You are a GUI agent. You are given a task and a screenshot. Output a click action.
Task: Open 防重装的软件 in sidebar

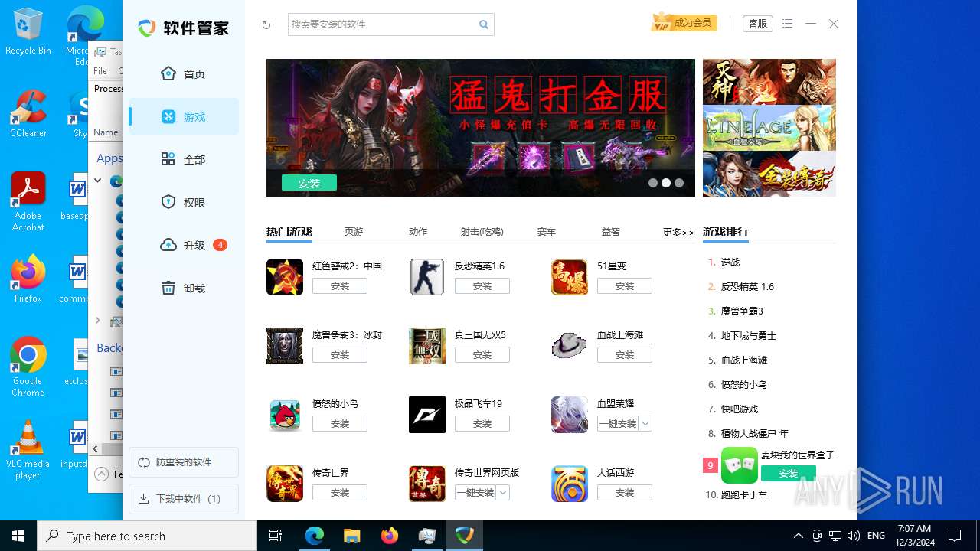[184, 462]
